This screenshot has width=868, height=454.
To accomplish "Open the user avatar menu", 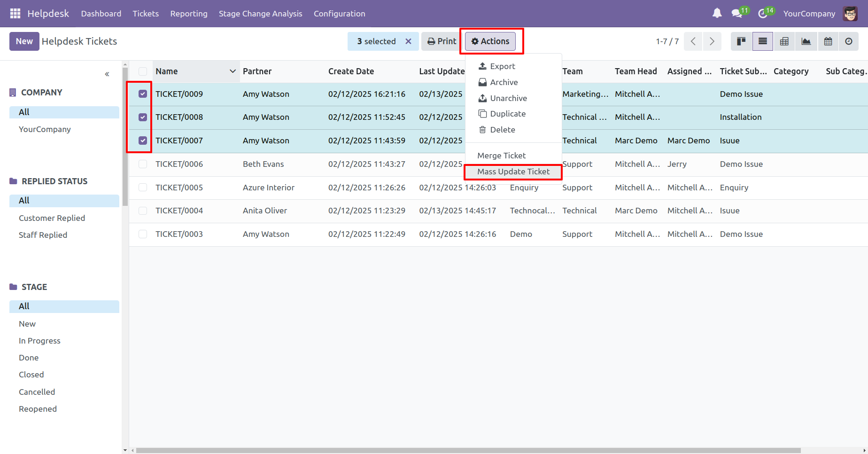I will (x=850, y=14).
